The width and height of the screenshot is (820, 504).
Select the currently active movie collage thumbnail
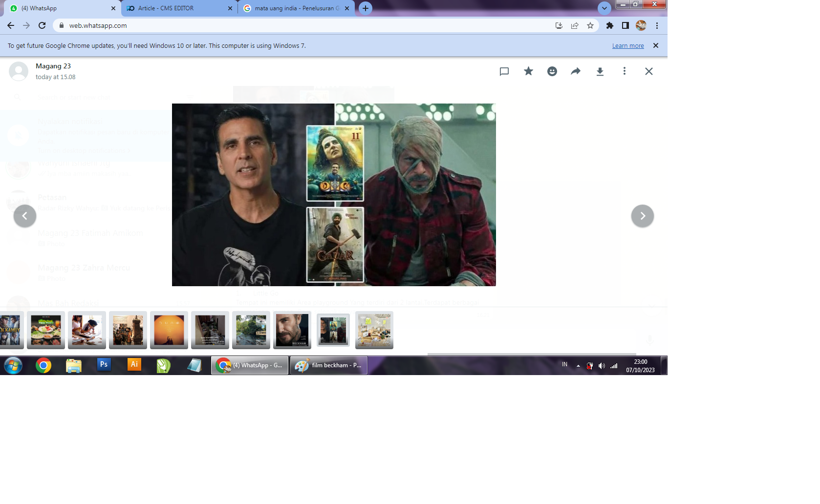pos(333,330)
